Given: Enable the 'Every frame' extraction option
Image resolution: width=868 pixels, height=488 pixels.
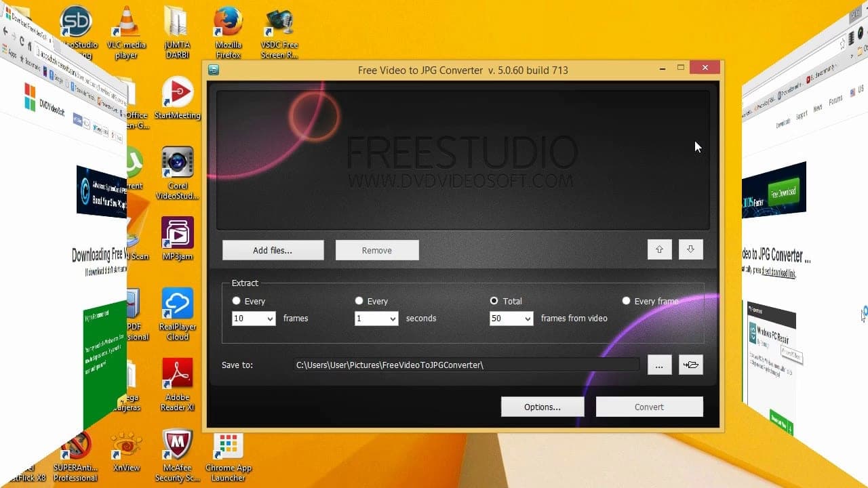Looking at the screenshot, I should point(626,301).
